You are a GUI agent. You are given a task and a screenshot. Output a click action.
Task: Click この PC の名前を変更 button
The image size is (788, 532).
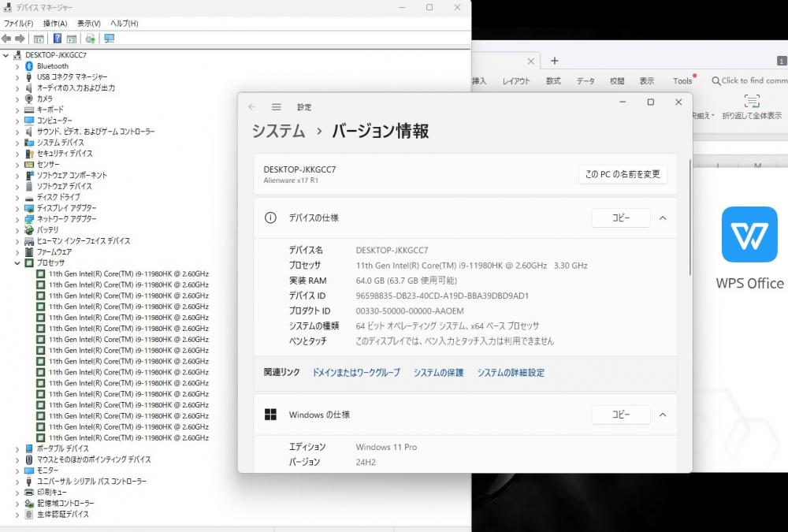(623, 174)
